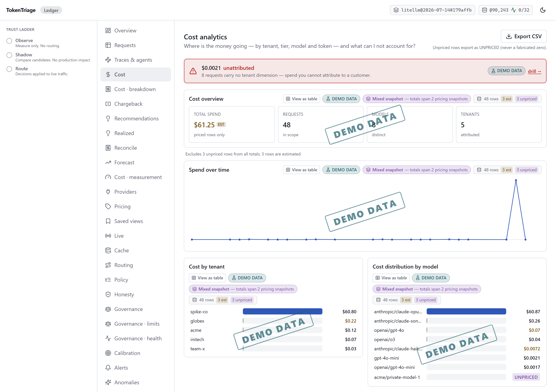This screenshot has height=392, width=556.
Task: Click the Recommendations lightbulb icon
Action: coord(108,119)
